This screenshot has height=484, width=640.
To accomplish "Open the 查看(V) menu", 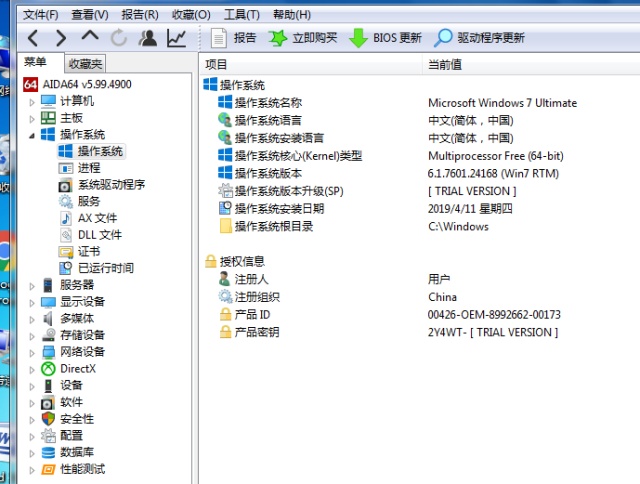I will pyautogui.click(x=90, y=15).
